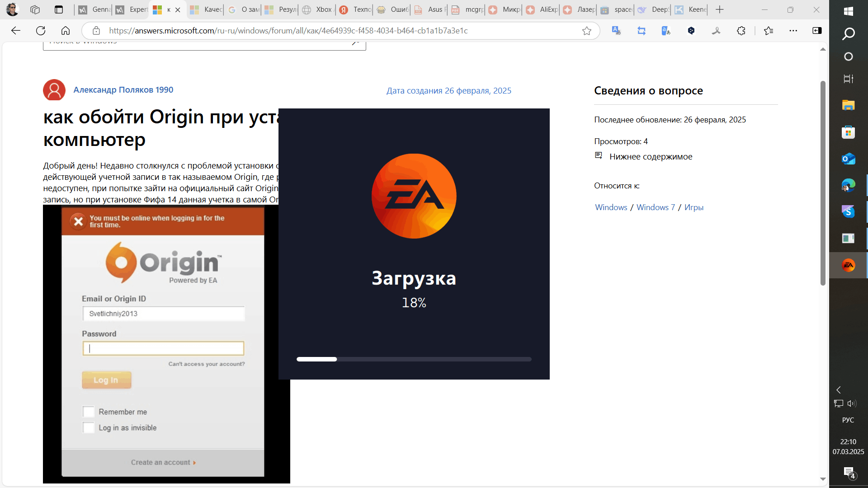The height and width of the screenshot is (488, 868).
Task: Open Edge Settings and more menu
Action: pyautogui.click(x=793, y=31)
